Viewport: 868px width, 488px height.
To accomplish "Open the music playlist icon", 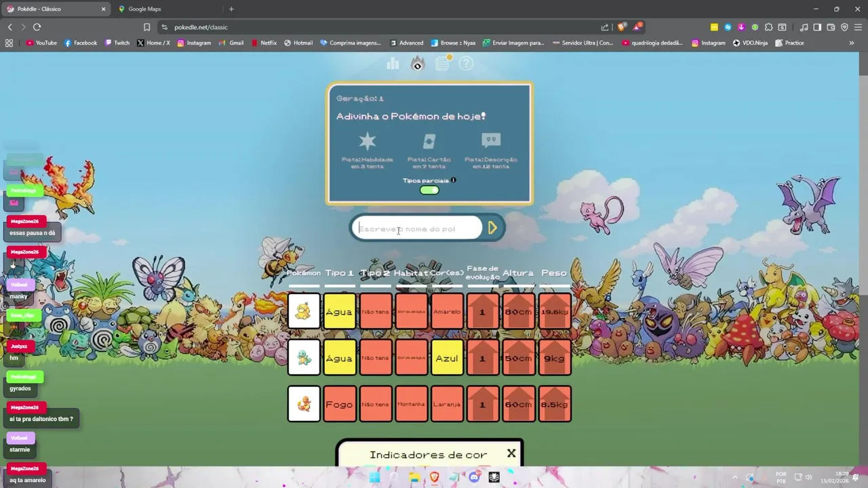I will tap(804, 27).
